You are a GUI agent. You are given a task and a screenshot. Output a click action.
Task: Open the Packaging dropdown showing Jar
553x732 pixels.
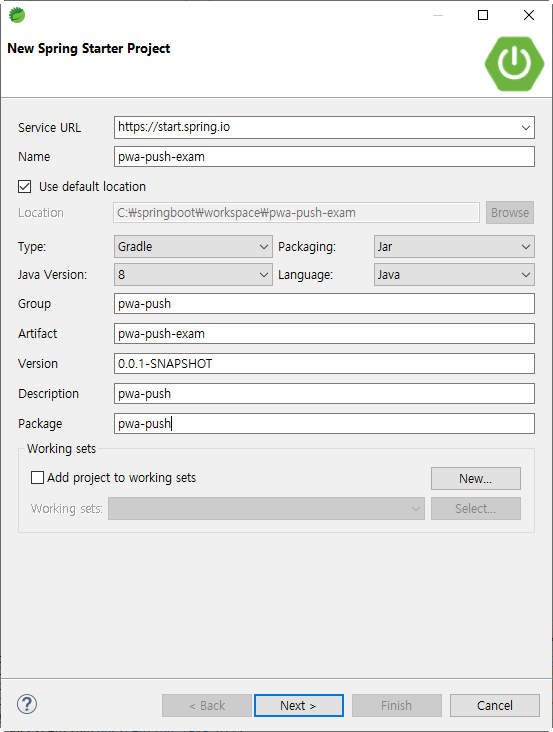coord(454,246)
